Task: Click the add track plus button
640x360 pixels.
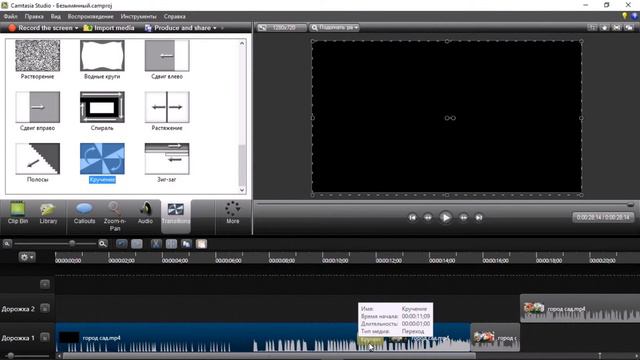Action: (45, 284)
